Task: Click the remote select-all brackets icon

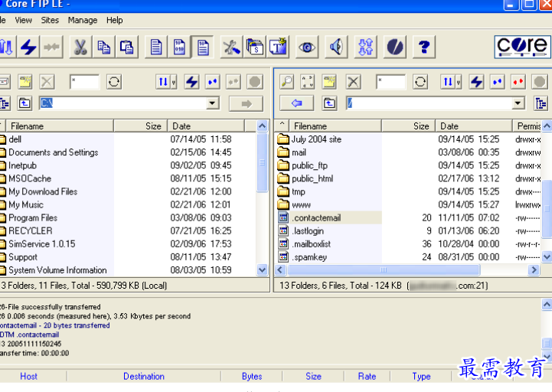Action: point(307,82)
